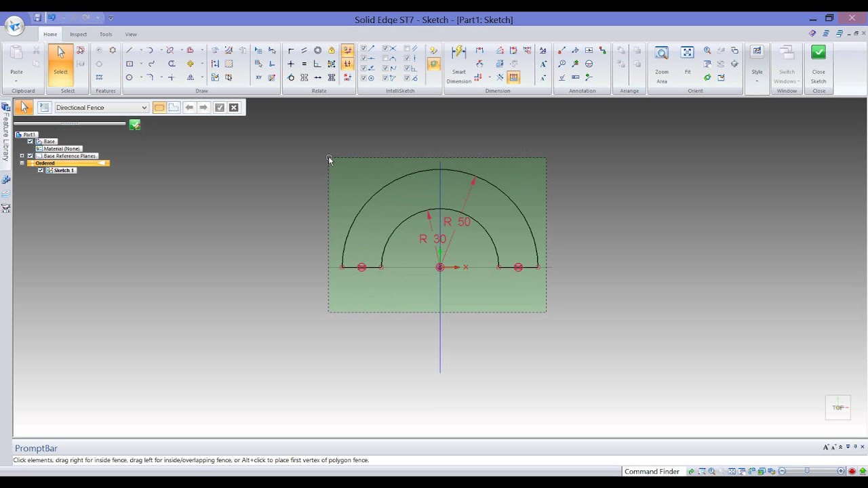Click the command bar Accept checkmark

pos(220,107)
